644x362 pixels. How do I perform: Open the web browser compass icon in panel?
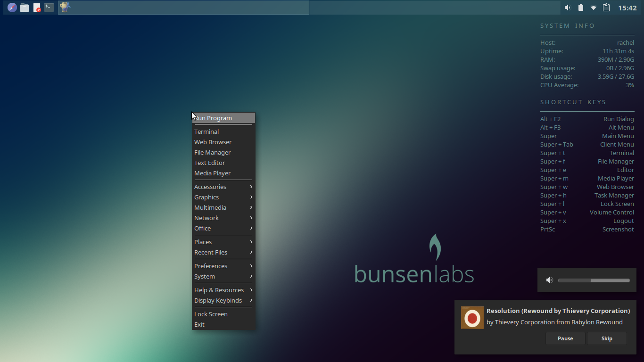(x=12, y=8)
